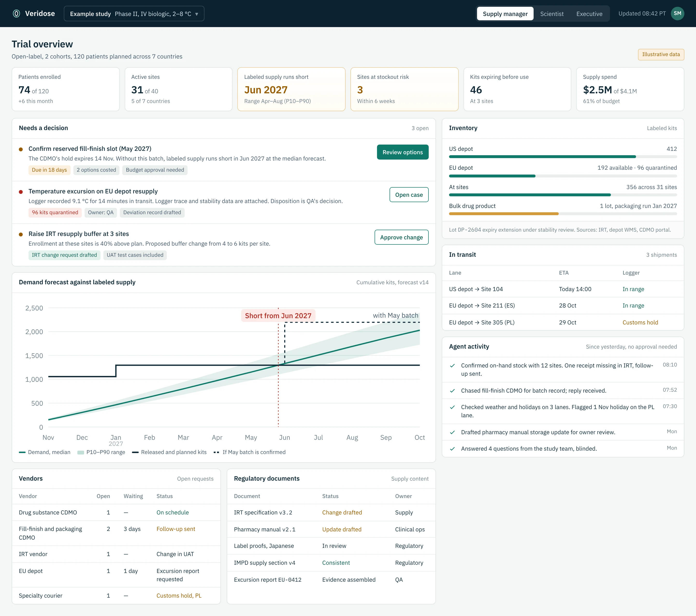Click the Customs hold, PL vendor status
This screenshot has width=696, height=616.
[x=179, y=595]
